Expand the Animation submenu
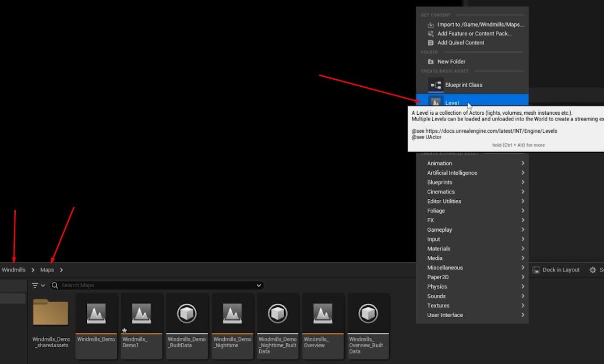 click(x=472, y=163)
